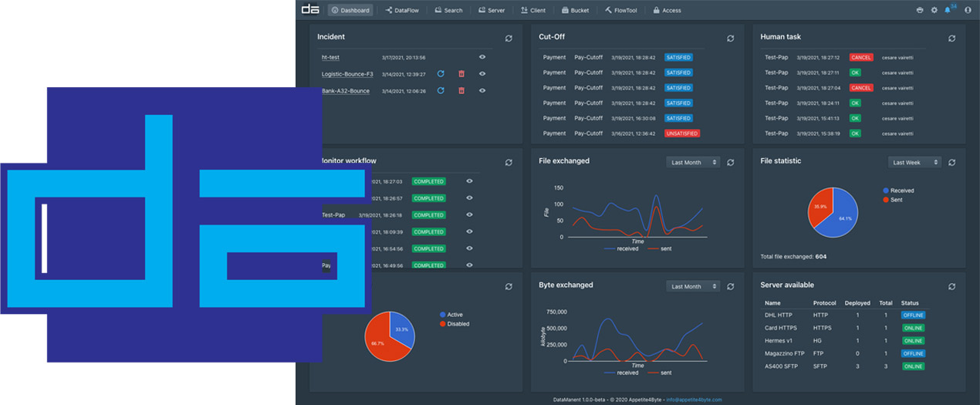The height and width of the screenshot is (405, 980).
Task: Delete the Bank-A32-Bounce incident
Action: pyautogui.click(x=461, y=91)
